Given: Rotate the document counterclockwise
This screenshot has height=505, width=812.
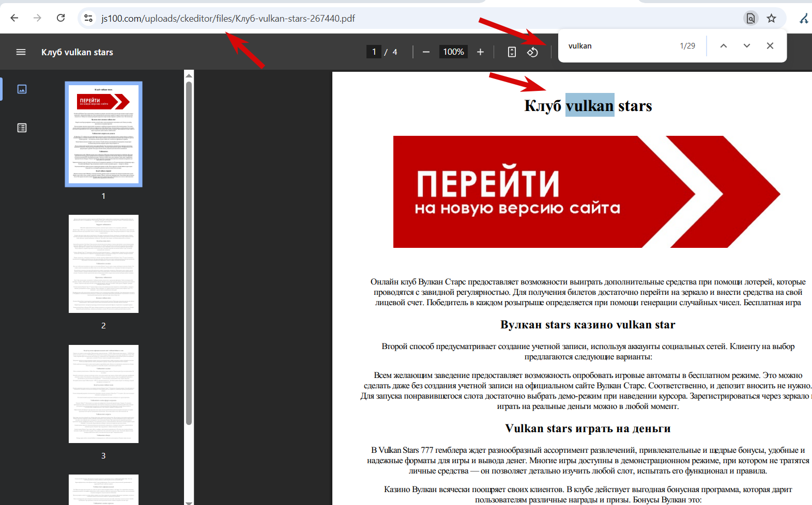Looking at the screenshot, I should coord(532,52).
